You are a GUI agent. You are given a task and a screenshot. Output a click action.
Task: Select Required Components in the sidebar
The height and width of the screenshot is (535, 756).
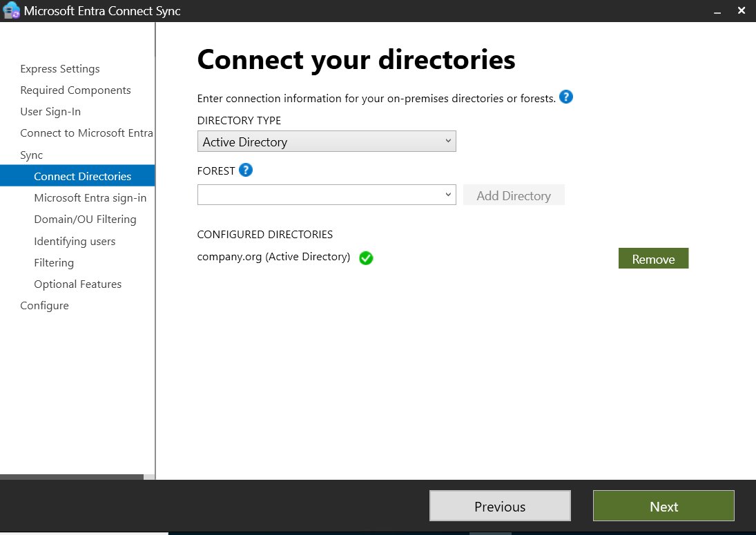75,90
